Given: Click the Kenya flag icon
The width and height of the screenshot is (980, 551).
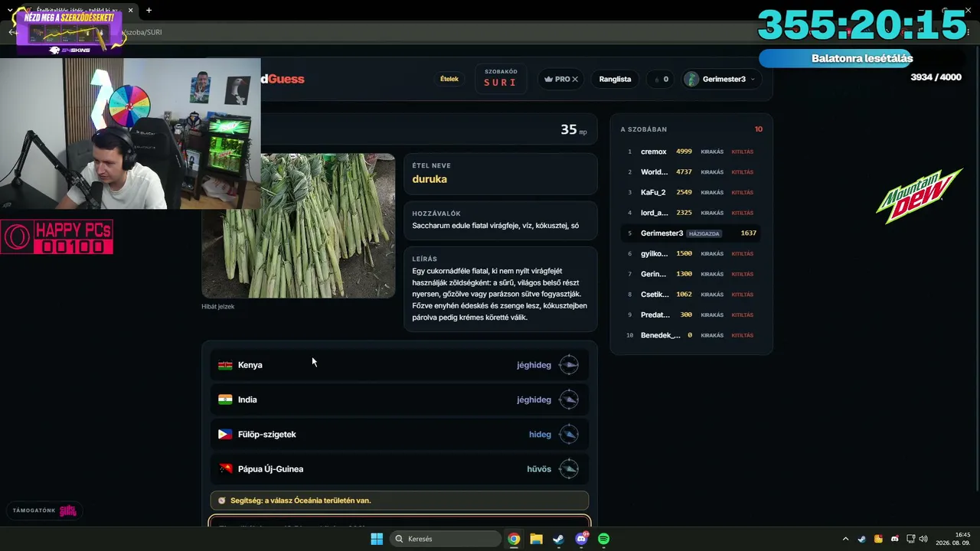Looking at the screenshot, I should click(225, 365).
